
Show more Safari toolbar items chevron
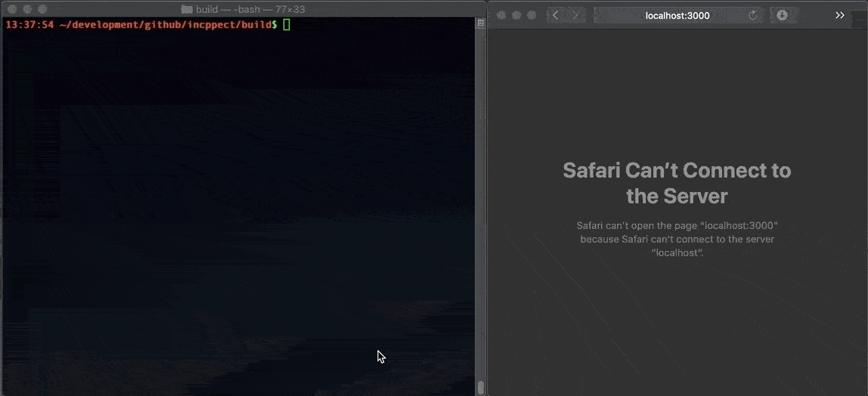click(x=840, y=15)
